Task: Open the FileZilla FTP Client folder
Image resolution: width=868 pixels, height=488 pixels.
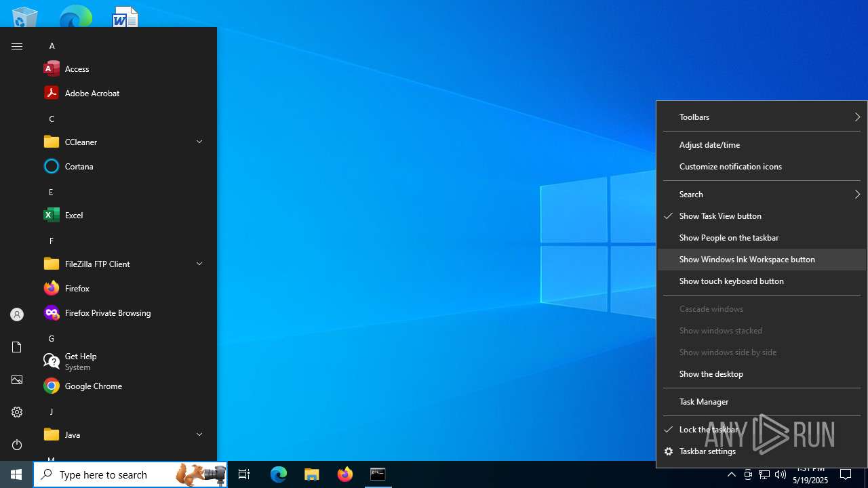Action: [125, 264]
